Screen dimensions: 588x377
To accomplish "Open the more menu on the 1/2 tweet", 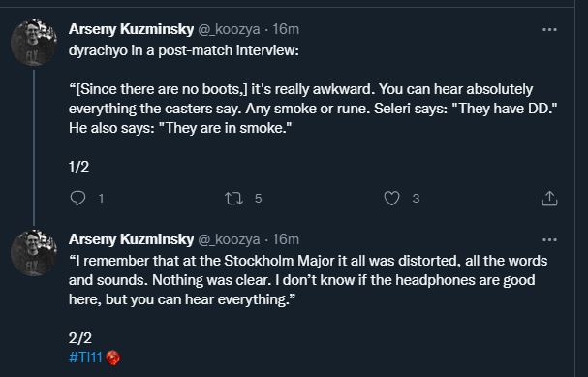I will click(549, 30).
